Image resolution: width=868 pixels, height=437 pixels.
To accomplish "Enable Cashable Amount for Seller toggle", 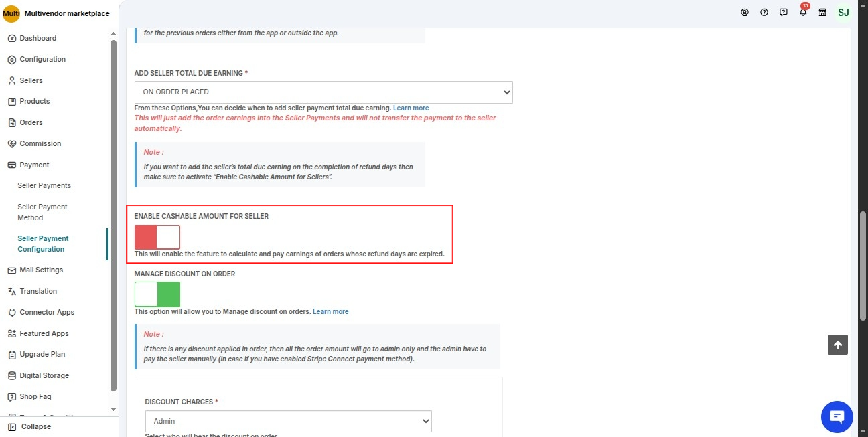I will (157, 236).
